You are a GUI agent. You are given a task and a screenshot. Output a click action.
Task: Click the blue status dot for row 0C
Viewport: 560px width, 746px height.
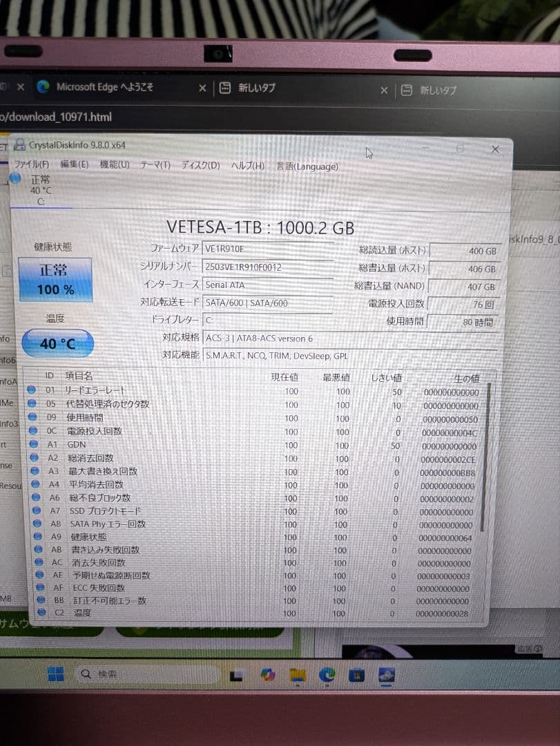33,430
